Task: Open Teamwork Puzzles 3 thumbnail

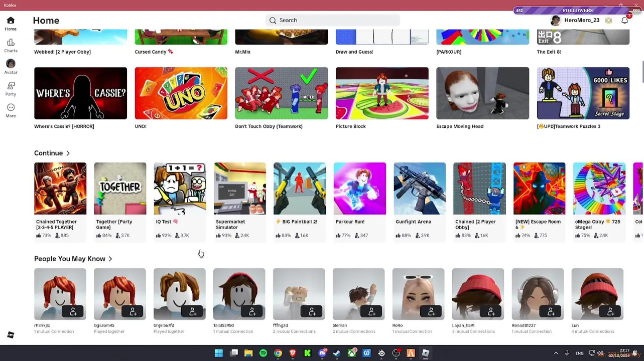Action: point(583,93)
